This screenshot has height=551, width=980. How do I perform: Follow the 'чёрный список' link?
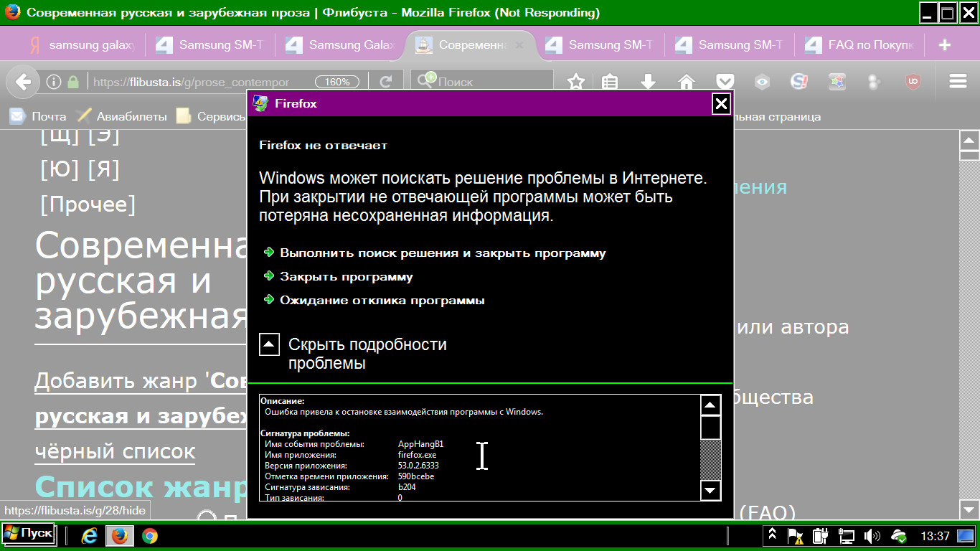click(115, 451)
